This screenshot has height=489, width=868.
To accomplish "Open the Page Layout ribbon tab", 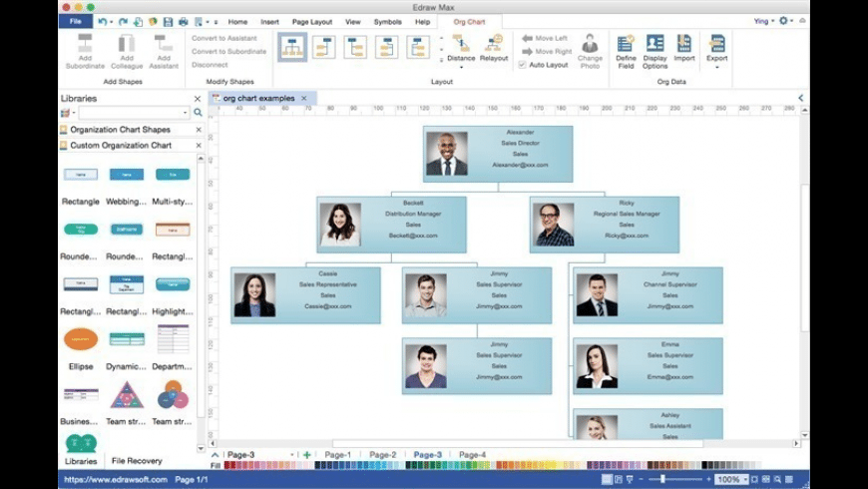I will (x=312, y=22).
